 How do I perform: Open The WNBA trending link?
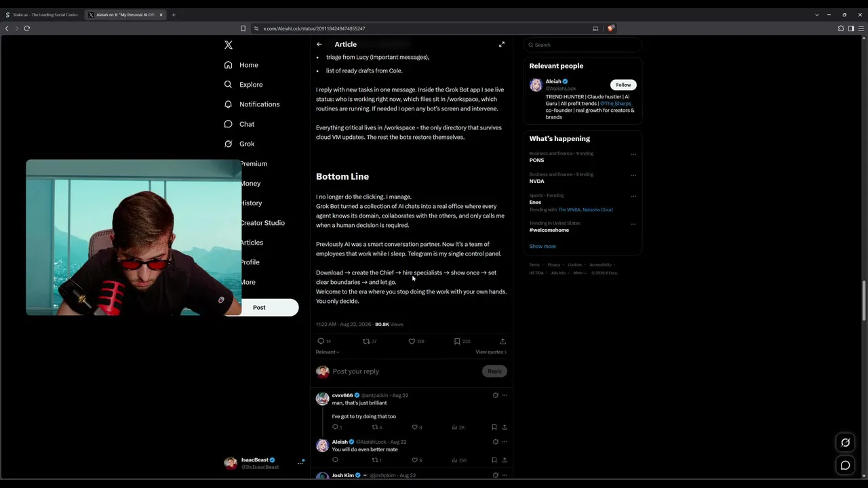pos(568,210)
